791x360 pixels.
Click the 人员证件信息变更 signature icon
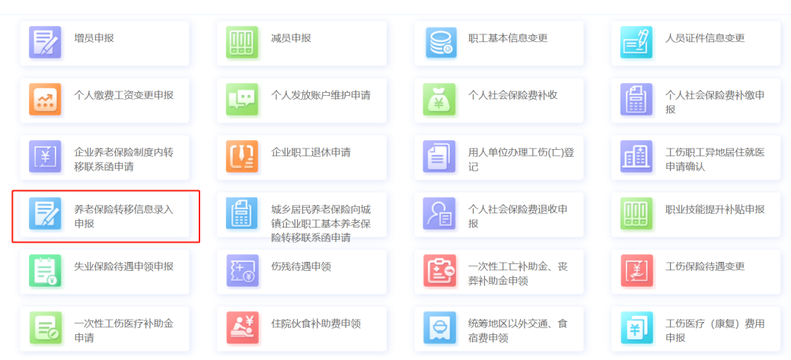pos(636,42)
